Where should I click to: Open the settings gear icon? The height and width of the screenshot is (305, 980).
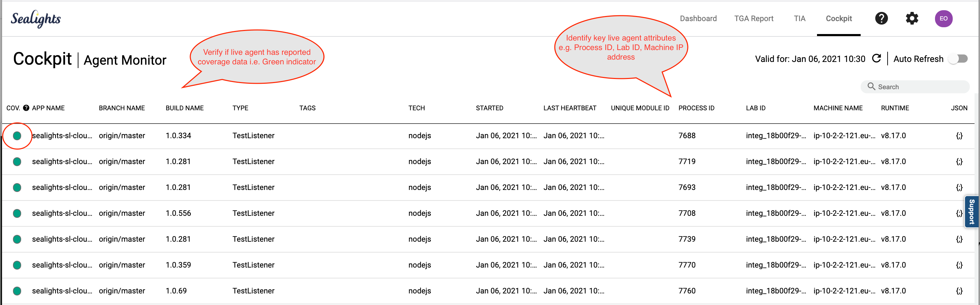click(x=911, y=18)
